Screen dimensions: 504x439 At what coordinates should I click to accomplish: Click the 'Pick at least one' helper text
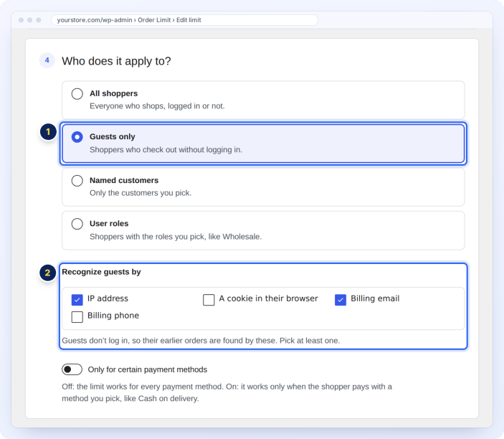tap(201, 341)
